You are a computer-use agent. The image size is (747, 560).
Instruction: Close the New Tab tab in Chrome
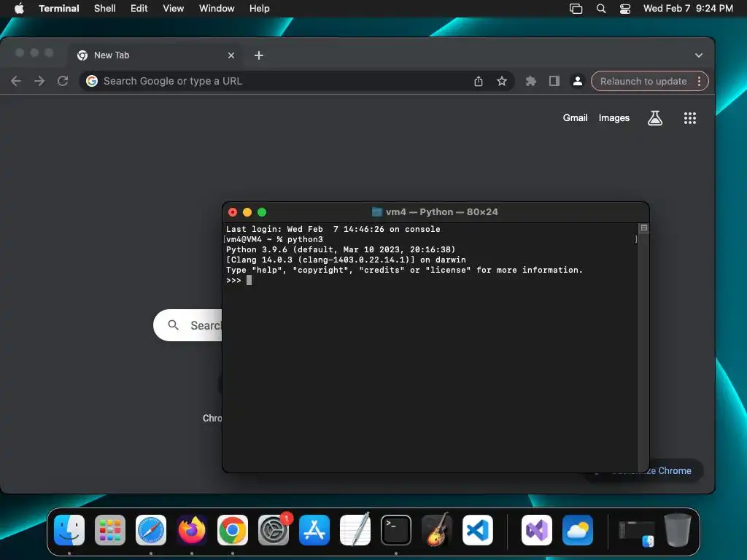point(231,55)
